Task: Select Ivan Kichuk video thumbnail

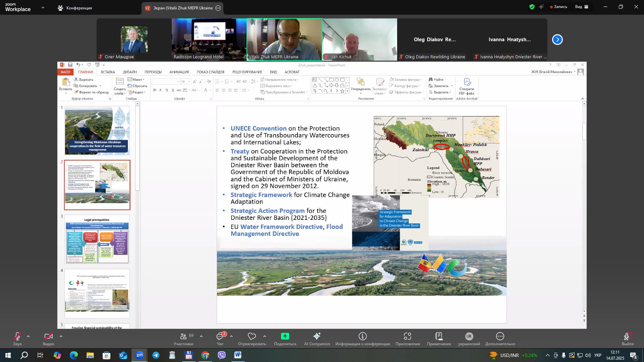Action: coord(360,40)
